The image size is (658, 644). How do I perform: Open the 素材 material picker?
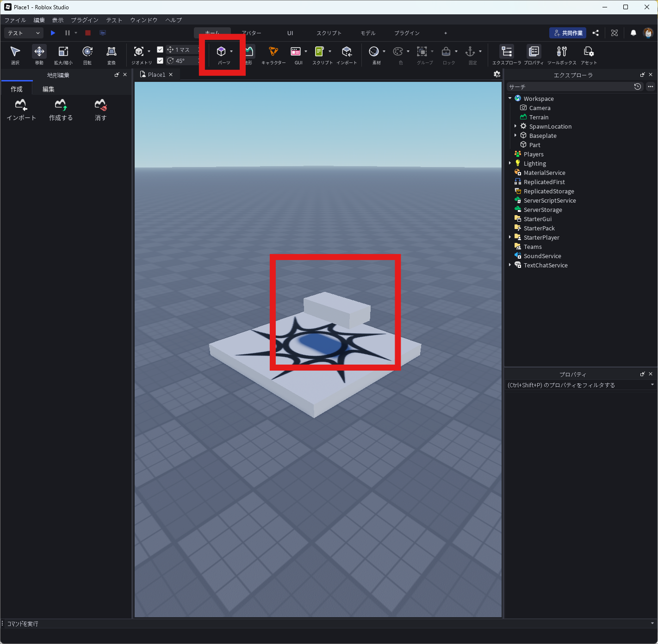pos(374,54)
